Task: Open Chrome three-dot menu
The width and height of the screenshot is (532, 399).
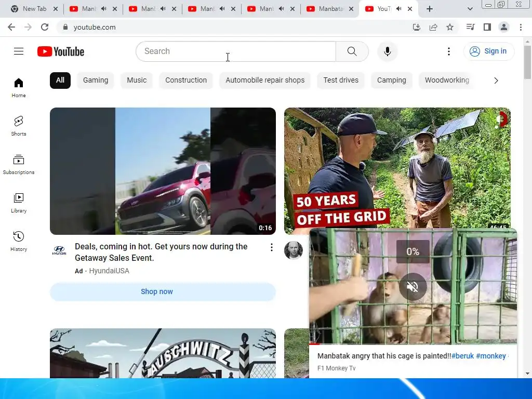Action: point(521,27)
